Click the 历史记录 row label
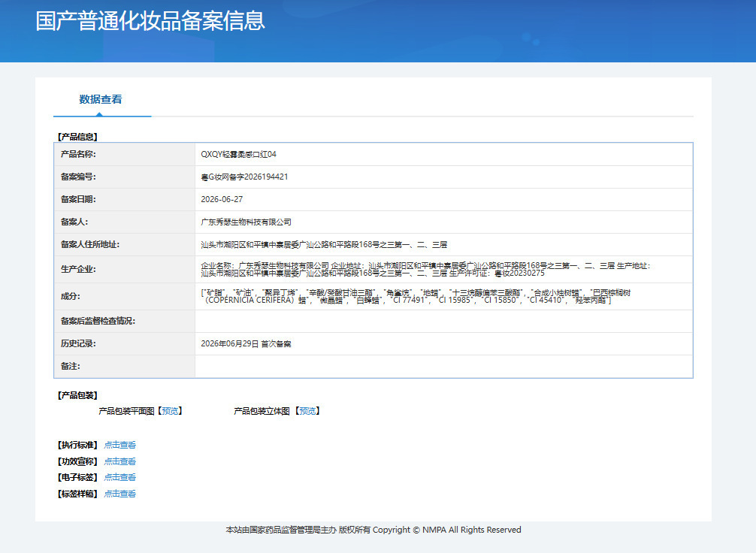 pos(78,344)
